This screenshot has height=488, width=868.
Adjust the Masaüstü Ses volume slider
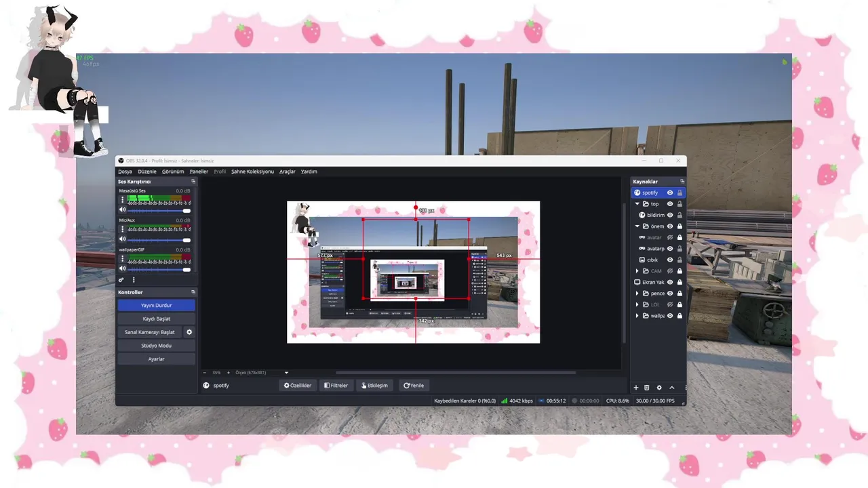pos(159,210)
